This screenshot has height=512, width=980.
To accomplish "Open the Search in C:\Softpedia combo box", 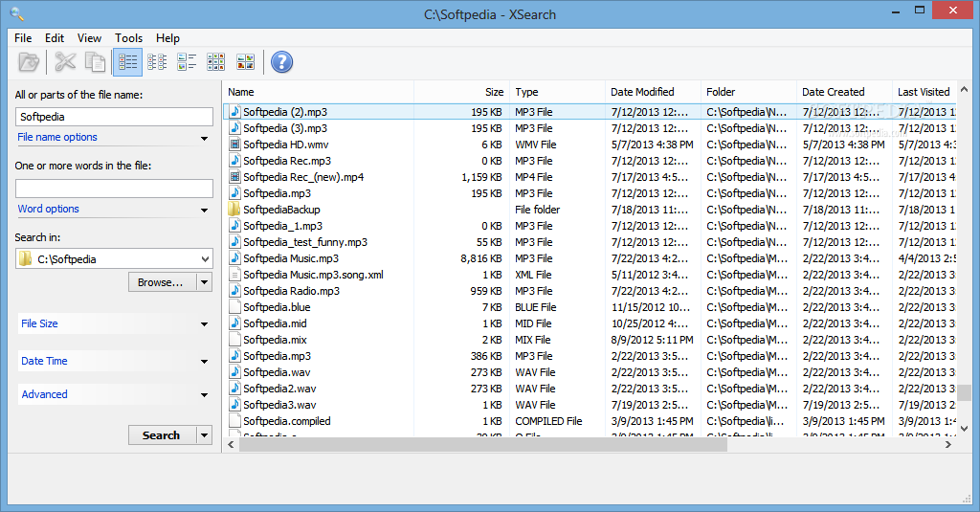I will [x=114, y=258].
